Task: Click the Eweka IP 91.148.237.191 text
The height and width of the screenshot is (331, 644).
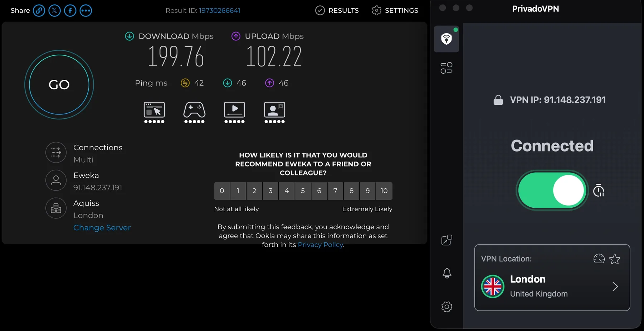Action: click(98, 188)
